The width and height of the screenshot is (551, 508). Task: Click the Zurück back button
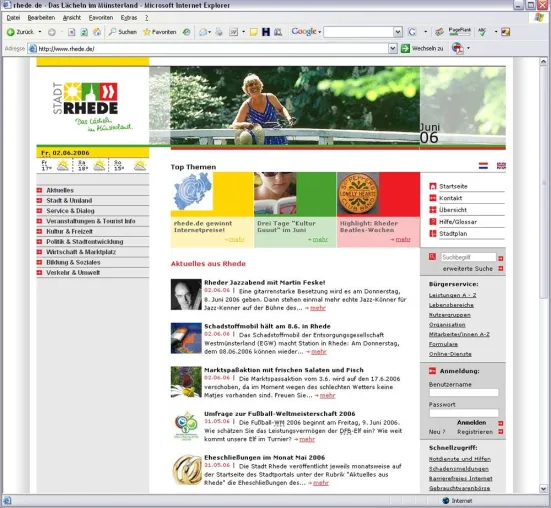click(20, 32)
